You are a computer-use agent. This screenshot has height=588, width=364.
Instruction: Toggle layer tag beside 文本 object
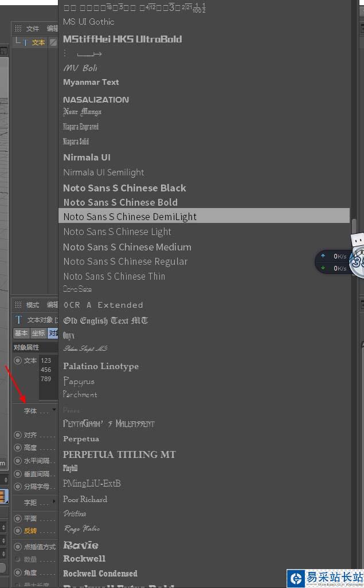point(53,42)
